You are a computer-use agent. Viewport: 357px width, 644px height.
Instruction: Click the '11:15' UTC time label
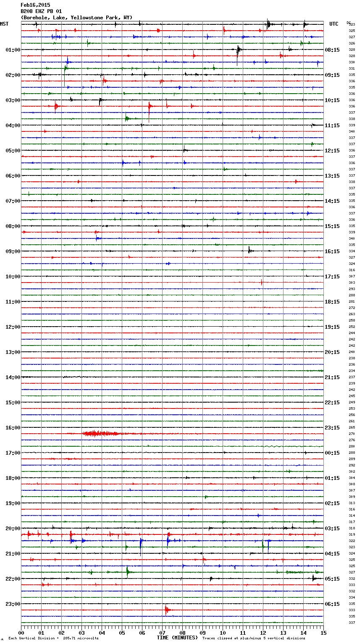pos(332,126)
